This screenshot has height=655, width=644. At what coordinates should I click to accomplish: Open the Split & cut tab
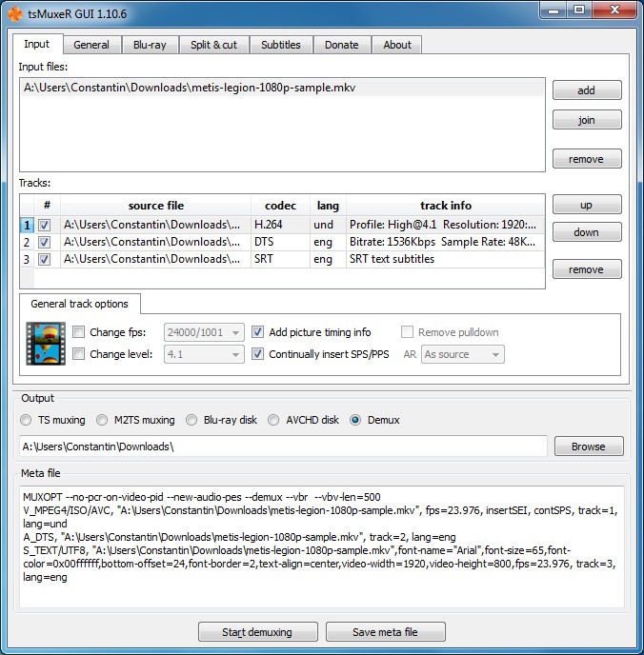coord(214,45)
